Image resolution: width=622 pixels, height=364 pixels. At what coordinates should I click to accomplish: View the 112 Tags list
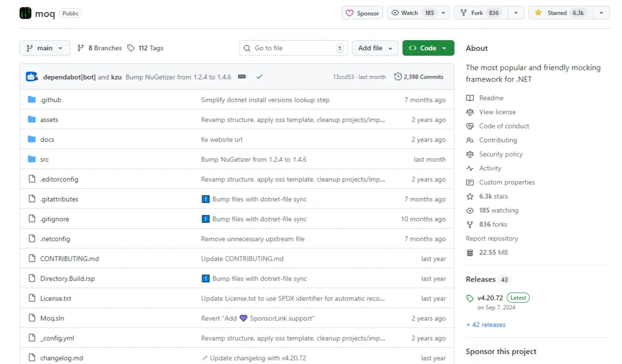(145, 48)
